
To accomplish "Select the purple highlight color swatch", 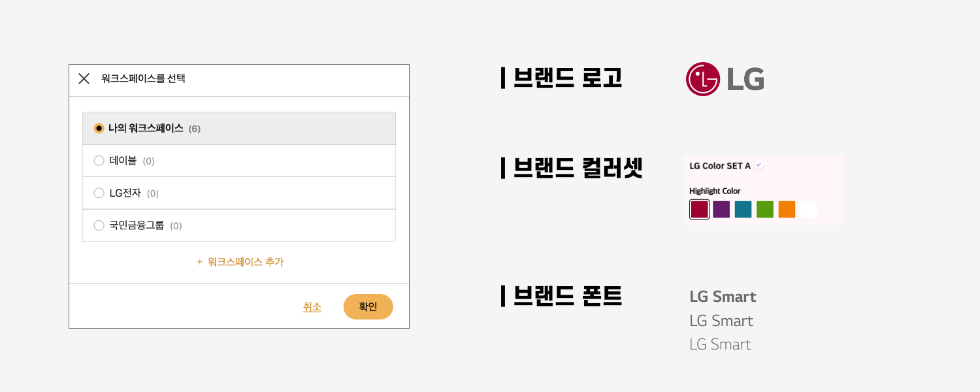I will point(721,210).
